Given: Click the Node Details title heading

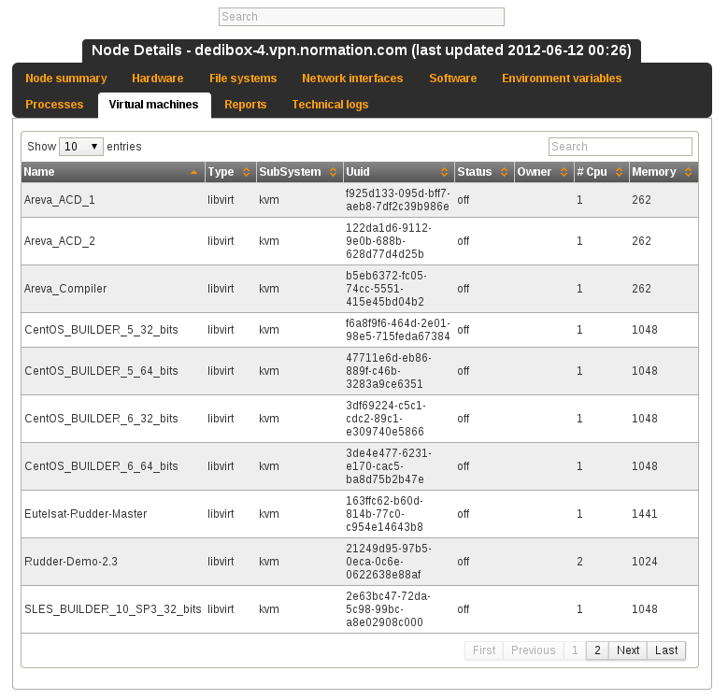Looking at the screenshot, I should (x=362, y=50).
